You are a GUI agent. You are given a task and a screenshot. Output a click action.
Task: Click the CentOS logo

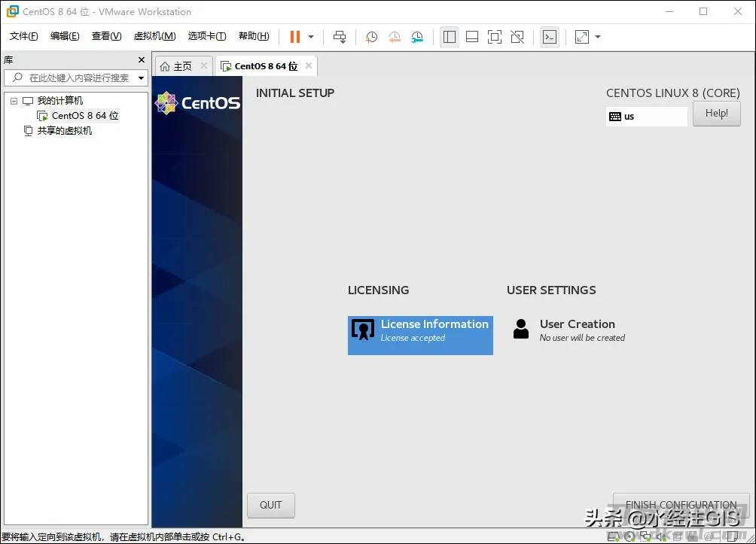198,103
